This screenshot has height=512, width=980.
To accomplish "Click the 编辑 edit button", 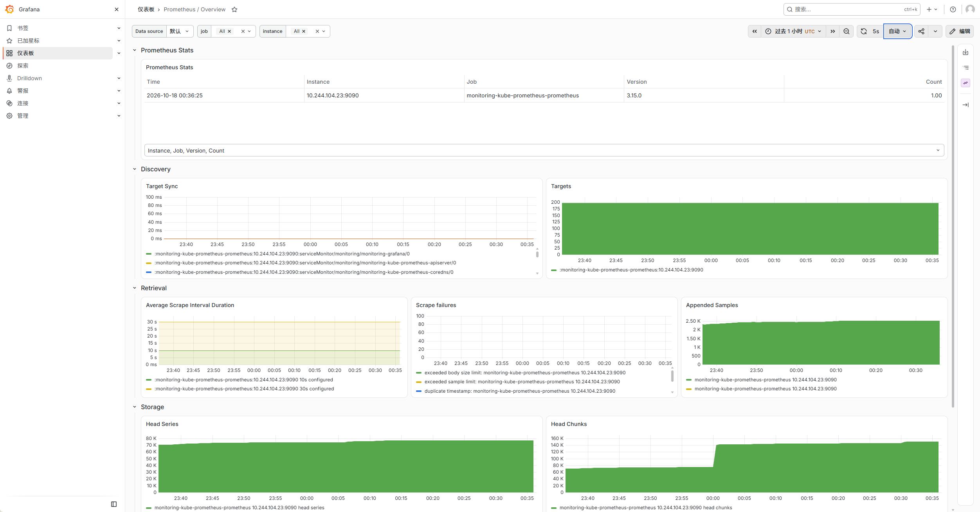I will (x=960, y=31).
